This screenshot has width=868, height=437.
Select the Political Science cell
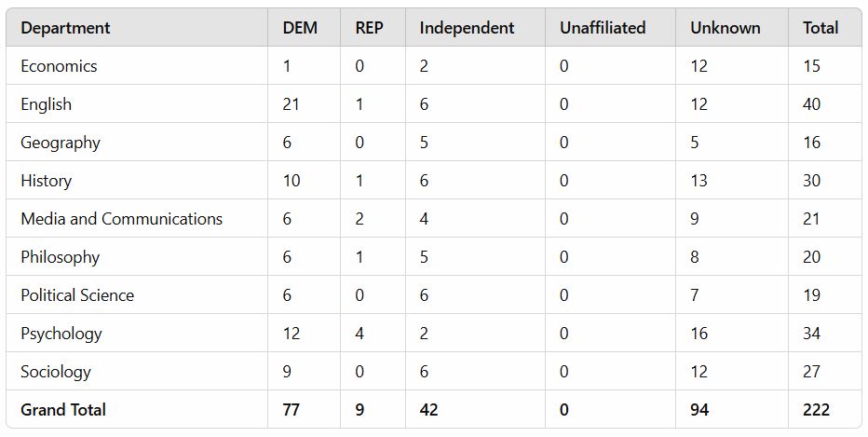click(x=77, y=295)
